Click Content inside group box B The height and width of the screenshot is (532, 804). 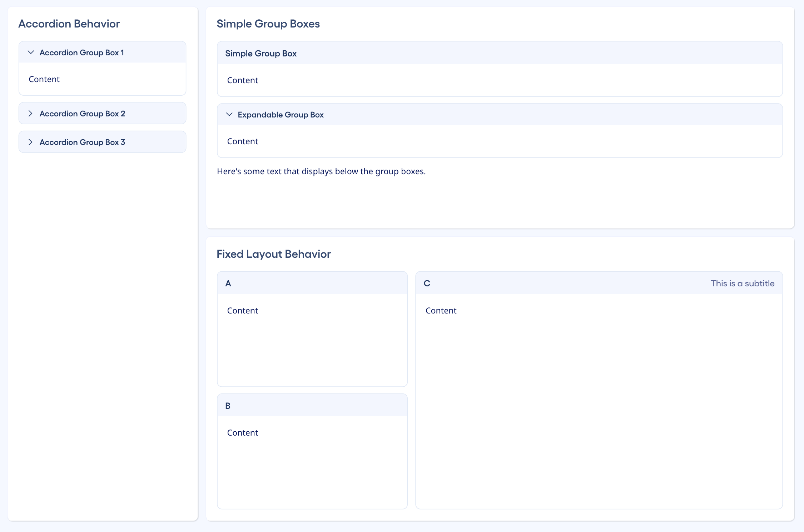[x=242, y=432]
